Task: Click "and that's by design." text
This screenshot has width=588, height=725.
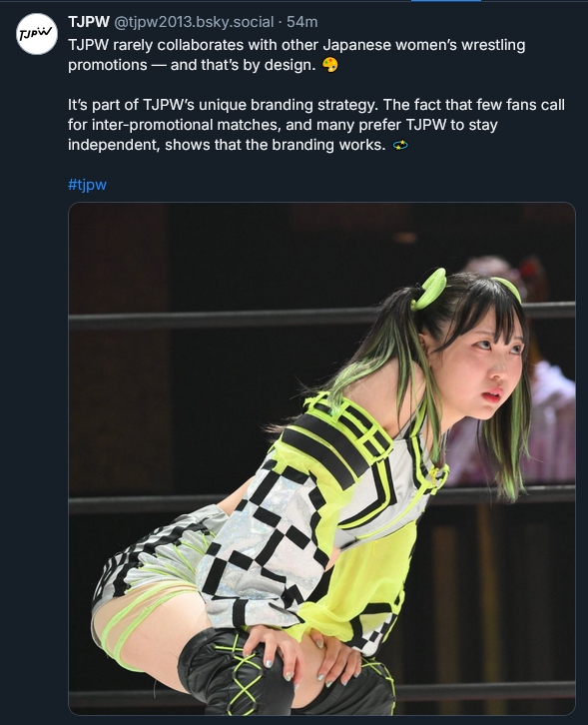Action: (244, 65)
